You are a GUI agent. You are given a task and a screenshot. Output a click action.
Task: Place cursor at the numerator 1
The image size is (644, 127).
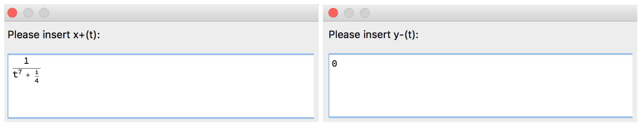(26, 61)
